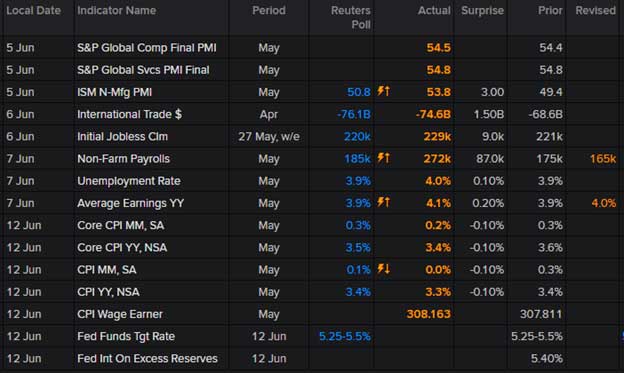The image size is (624, 373).
Task: Open the Fed Funds Tgt Rate indicator
Action: coord(126,336)
